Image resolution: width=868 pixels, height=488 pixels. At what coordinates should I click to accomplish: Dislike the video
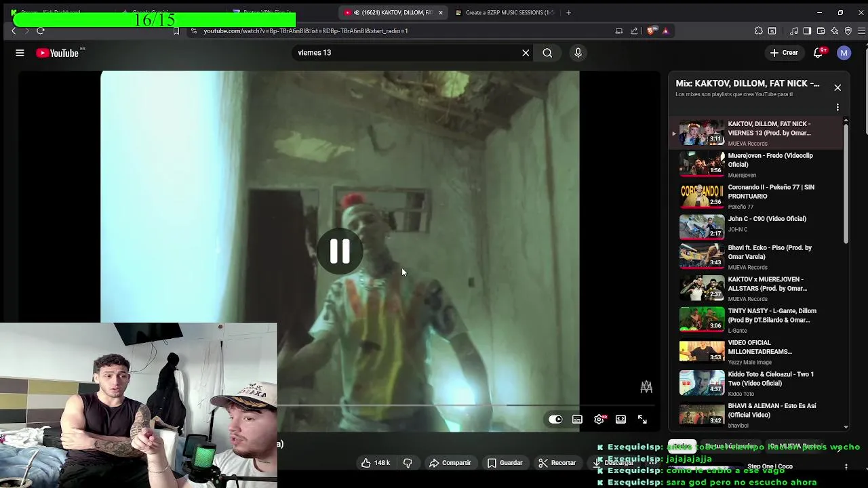pos(408,463)
